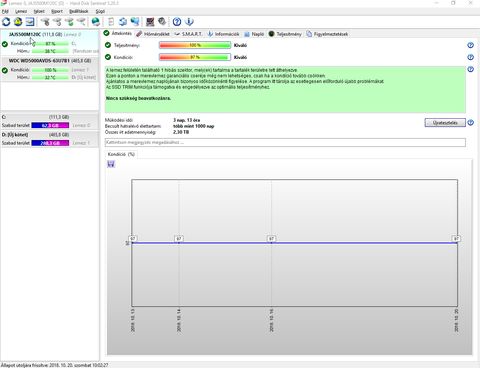Select the WDC WD5000AVDS disk in the list

(50, 61)
